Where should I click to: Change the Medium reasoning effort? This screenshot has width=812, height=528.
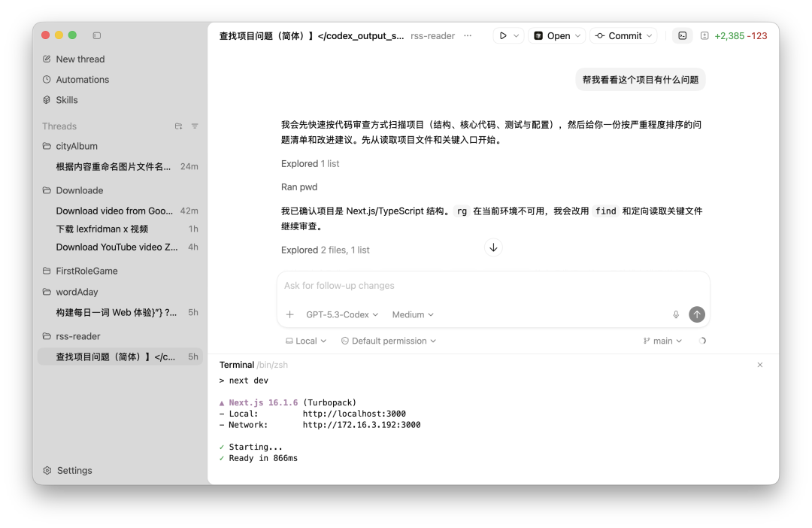click(412, 314)
